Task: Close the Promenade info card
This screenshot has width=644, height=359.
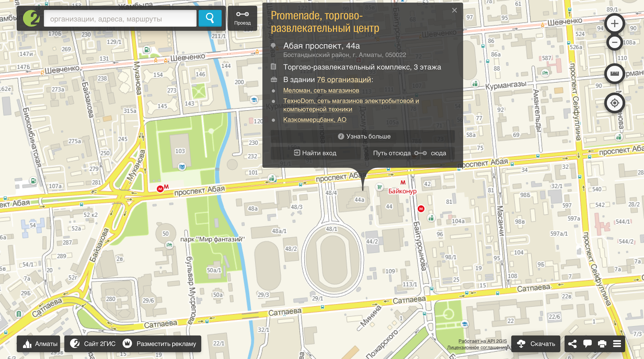Action: click(x=455, y=10)
